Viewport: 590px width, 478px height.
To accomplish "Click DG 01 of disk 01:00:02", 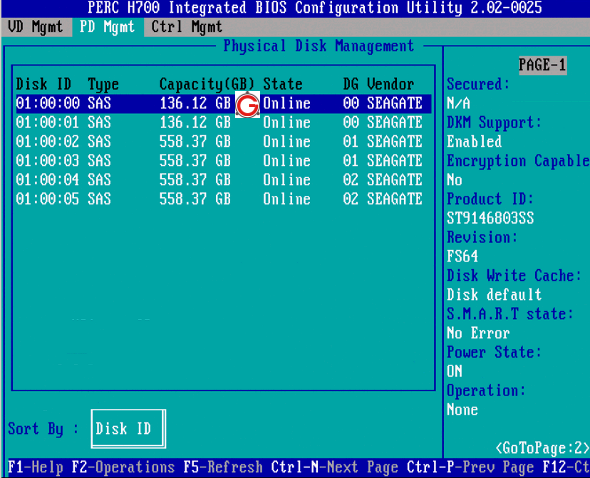I will tap(351, 142).
